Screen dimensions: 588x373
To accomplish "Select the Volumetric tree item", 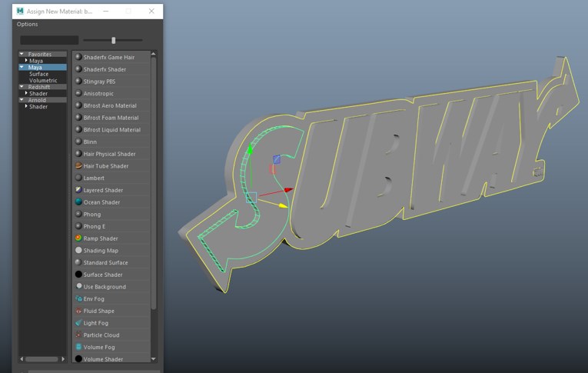I will click(43, 80).
